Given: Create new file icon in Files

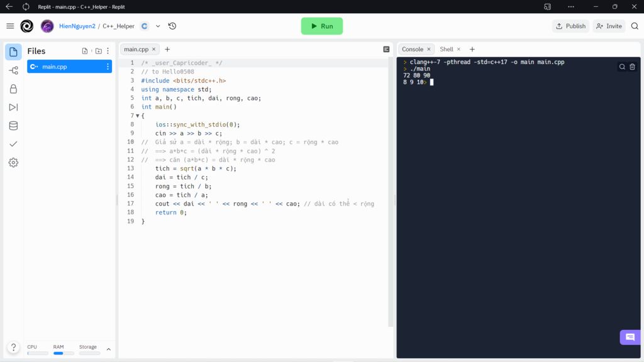Looking at the screenshot, I should click(x=85, y=51).
